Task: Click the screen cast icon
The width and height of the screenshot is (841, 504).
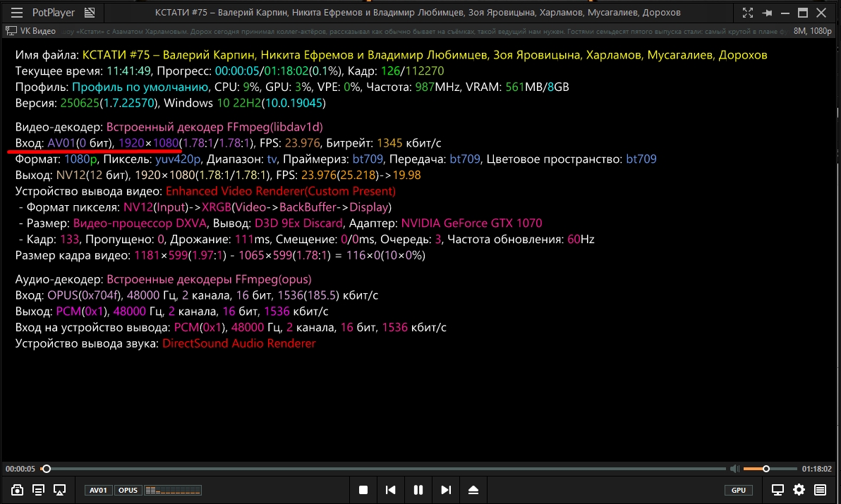Action: [x=60, y=490]
